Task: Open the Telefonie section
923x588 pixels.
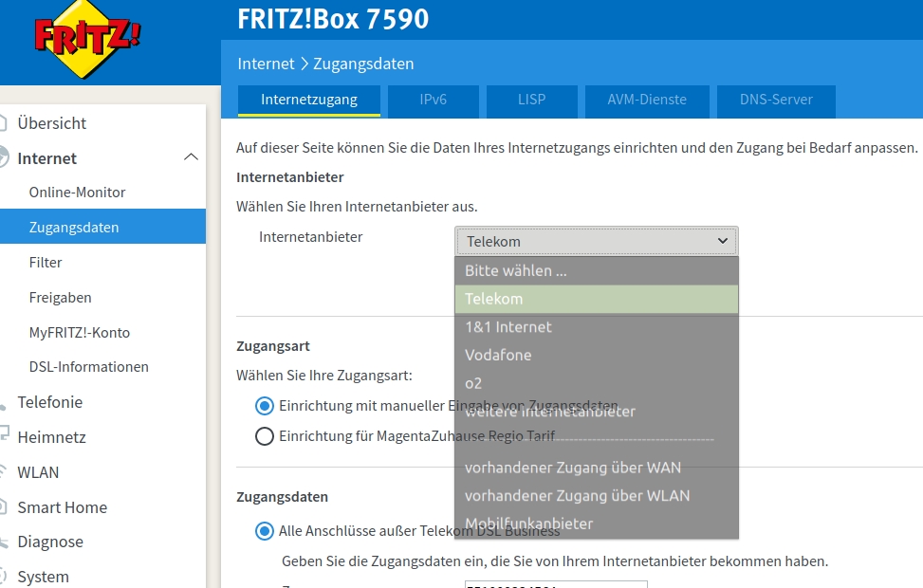Action: (49, 402)
